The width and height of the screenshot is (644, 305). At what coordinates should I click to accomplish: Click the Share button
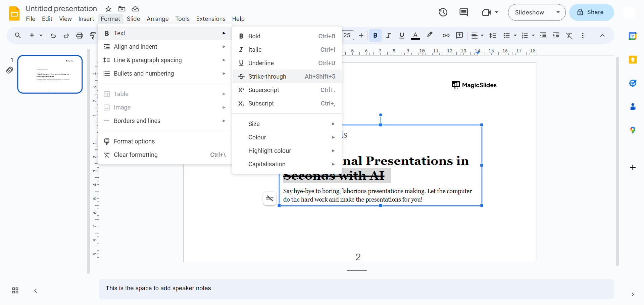591,12
